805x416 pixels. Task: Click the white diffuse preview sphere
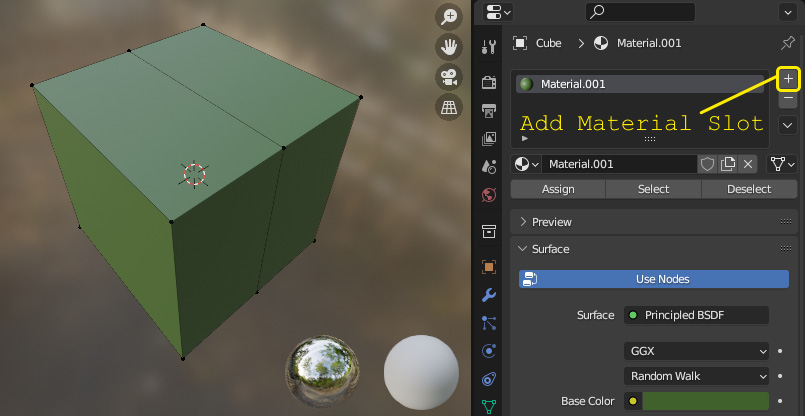click(421, 370)
